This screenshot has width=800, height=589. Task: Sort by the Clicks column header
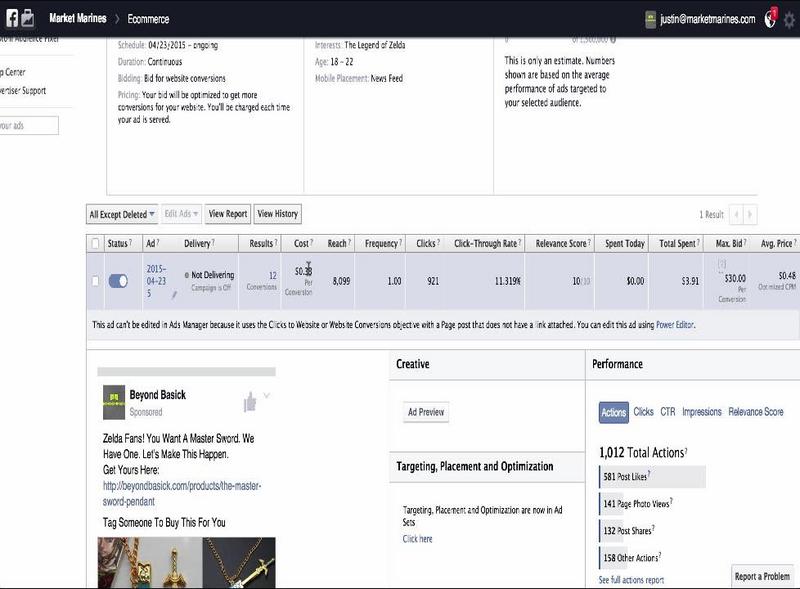coord(426,243)
